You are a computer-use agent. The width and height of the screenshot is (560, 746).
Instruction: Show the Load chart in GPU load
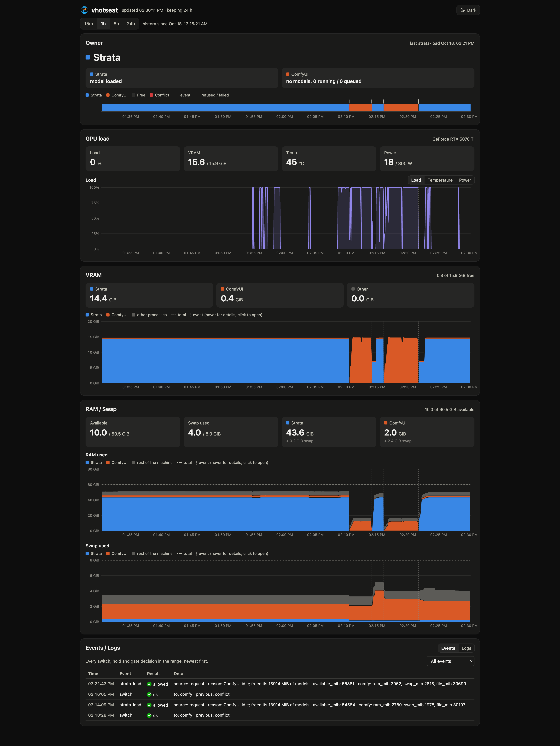(416, 180)
